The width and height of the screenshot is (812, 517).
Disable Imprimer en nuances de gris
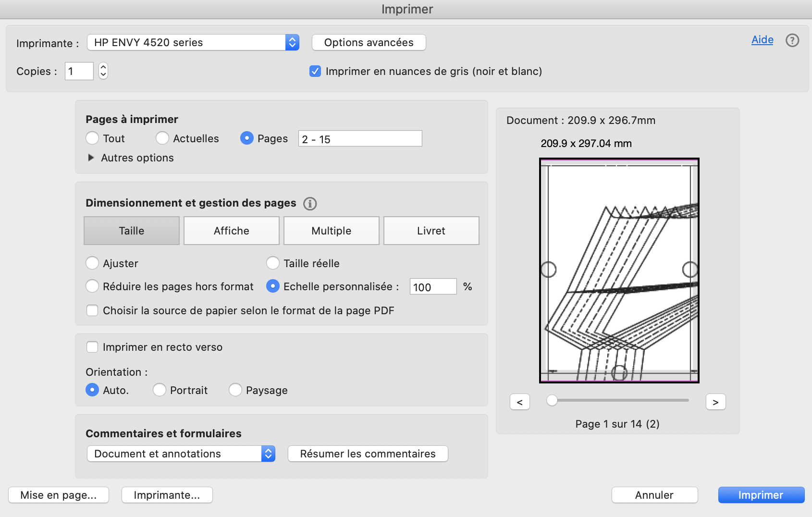pos(315,71)
